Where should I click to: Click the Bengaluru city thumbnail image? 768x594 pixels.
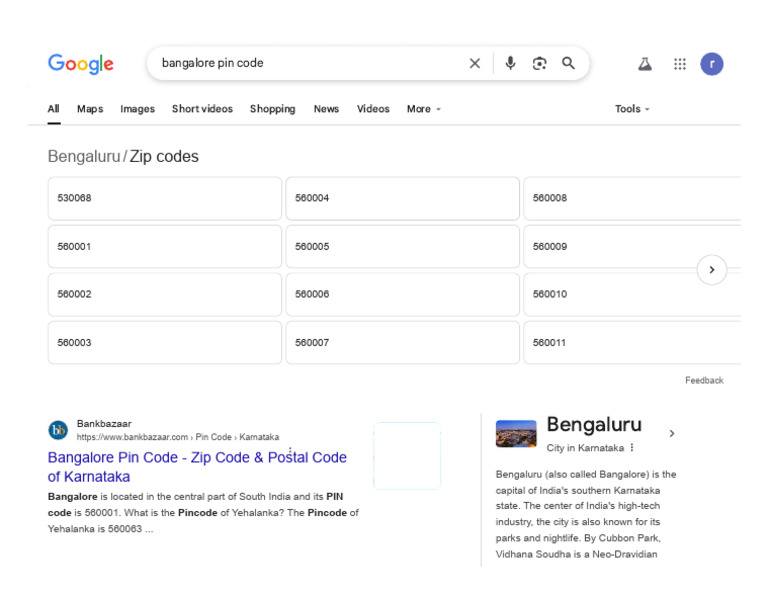pyautogui.click(x=516, y=433)
